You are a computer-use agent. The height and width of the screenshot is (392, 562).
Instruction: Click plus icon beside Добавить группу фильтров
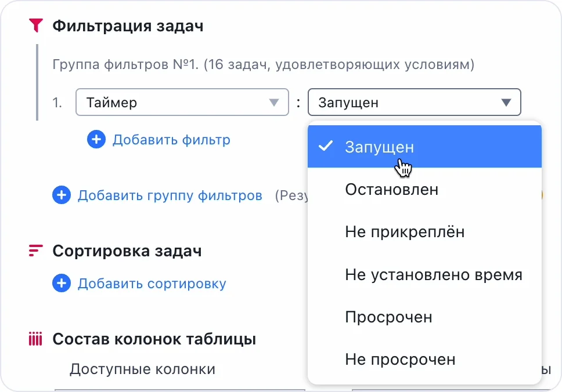(x=62, y=195)
